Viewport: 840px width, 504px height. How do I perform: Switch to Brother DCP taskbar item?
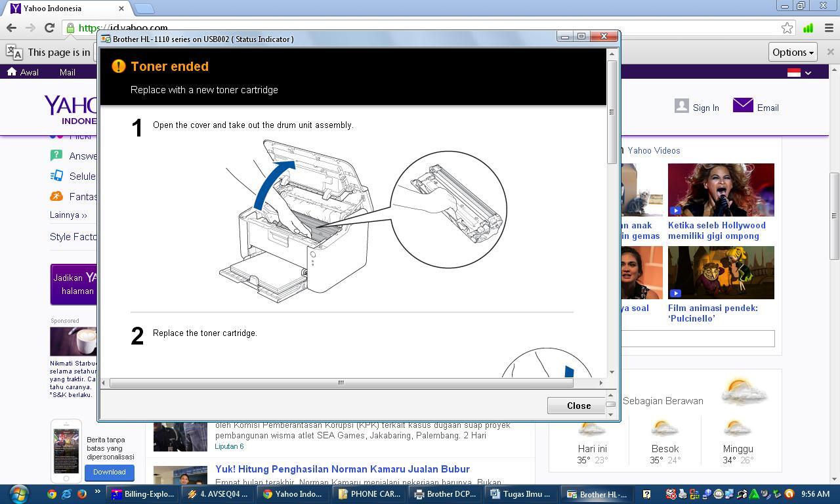(x=446, y=494)
